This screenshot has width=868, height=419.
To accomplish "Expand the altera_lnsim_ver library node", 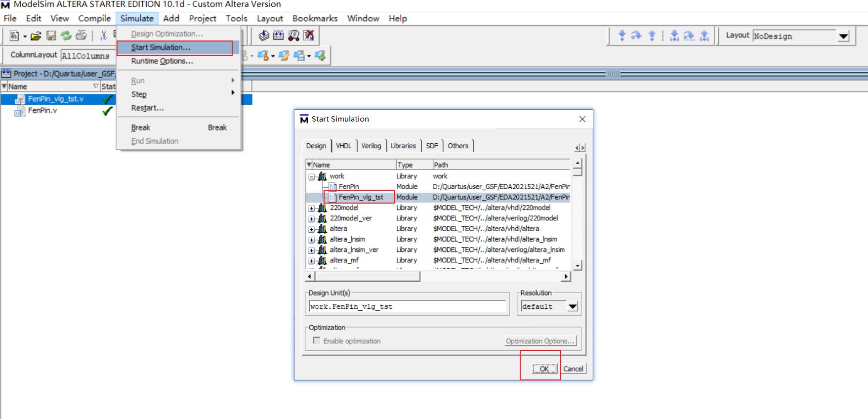I will pos(312,251).
